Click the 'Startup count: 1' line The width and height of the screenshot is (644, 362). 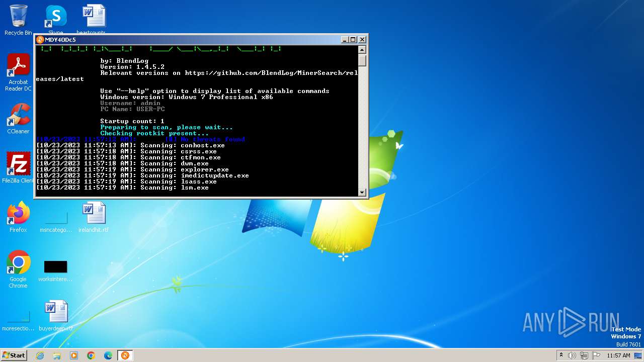132,121
